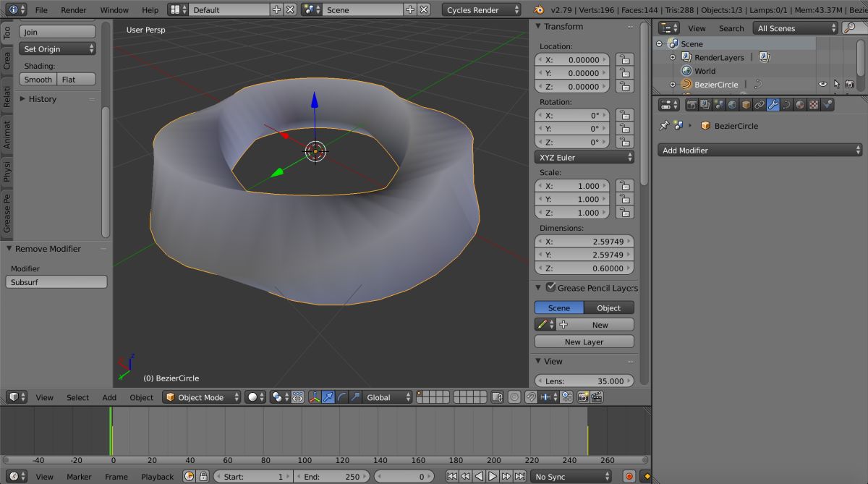Open the Render menu
The height and width of the screenshot is (484, 868).
coord(74,10)
